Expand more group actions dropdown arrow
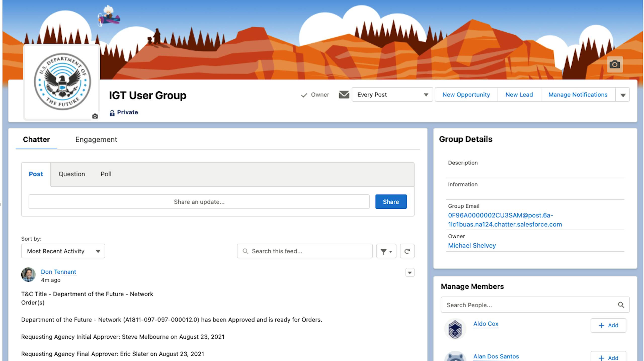644x361 pixels. 623,95
